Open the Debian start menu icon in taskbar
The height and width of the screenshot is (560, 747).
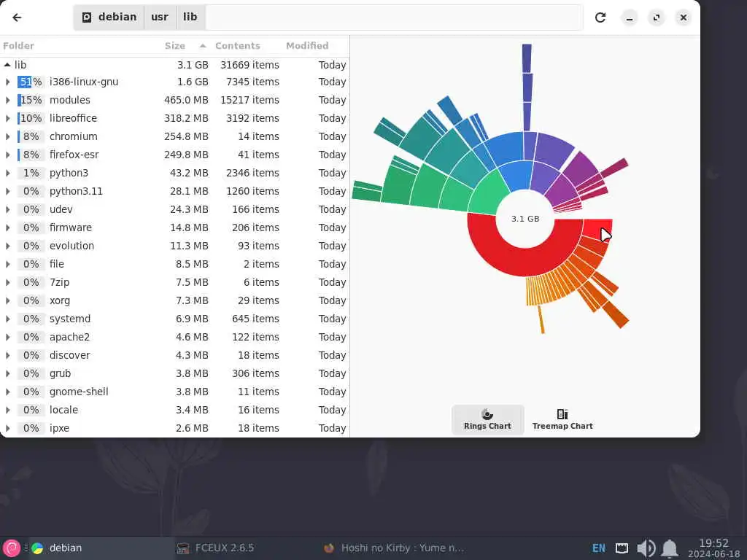pos(12,548)
